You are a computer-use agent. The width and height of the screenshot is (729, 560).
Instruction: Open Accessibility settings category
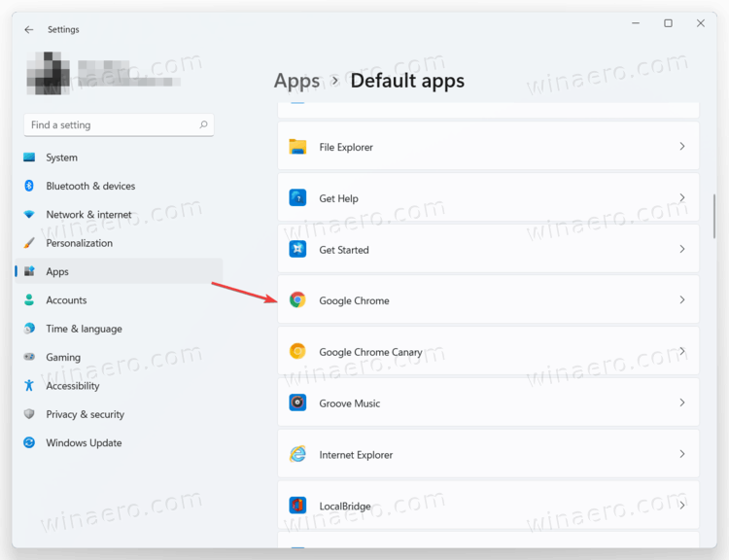[x=119, y=386]
